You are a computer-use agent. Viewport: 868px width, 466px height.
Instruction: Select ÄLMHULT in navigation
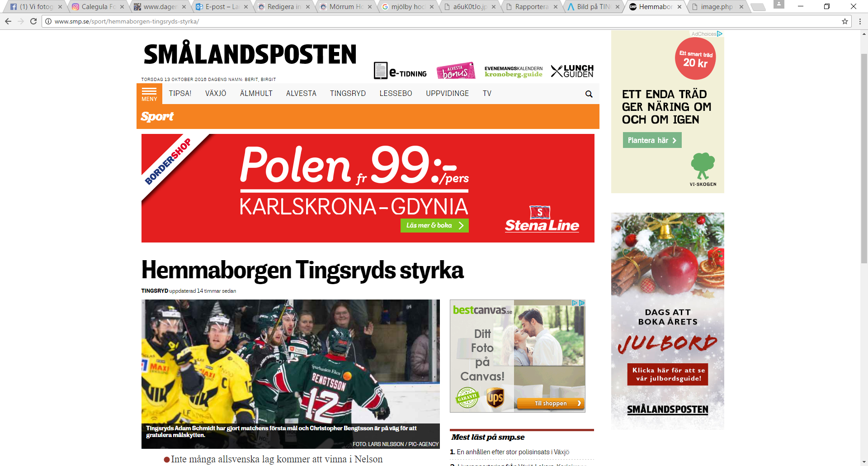[256, 94]
